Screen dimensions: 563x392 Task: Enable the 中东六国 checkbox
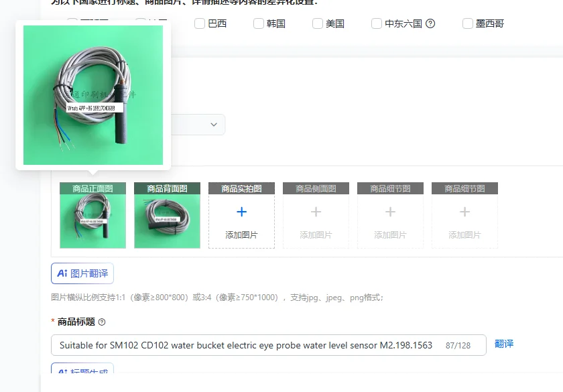coord(376,23)
